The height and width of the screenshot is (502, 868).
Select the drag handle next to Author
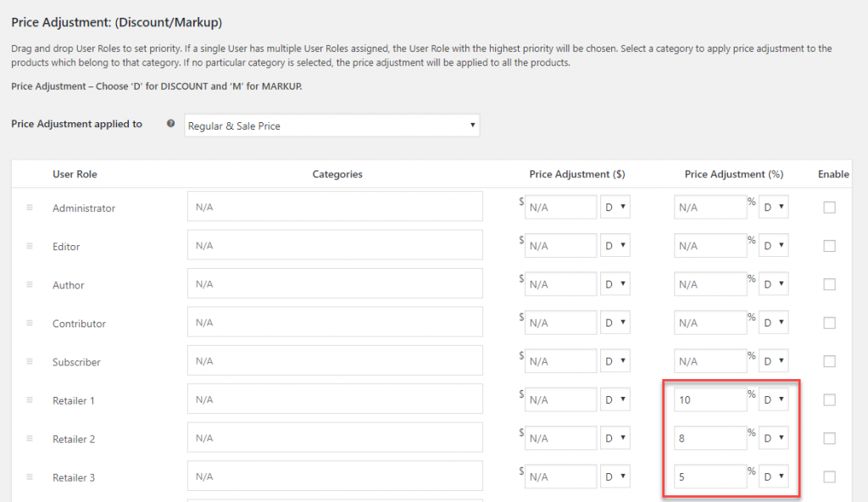tap(30, 284)
